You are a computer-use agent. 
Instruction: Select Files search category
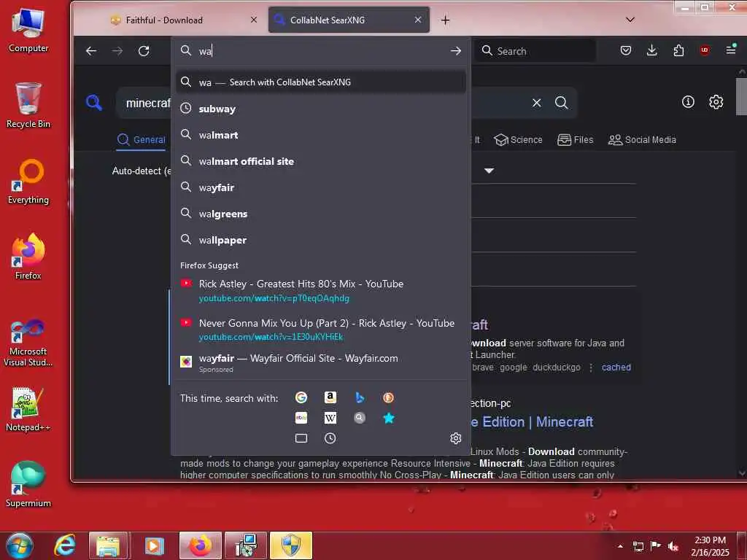(x=576, y=139)
